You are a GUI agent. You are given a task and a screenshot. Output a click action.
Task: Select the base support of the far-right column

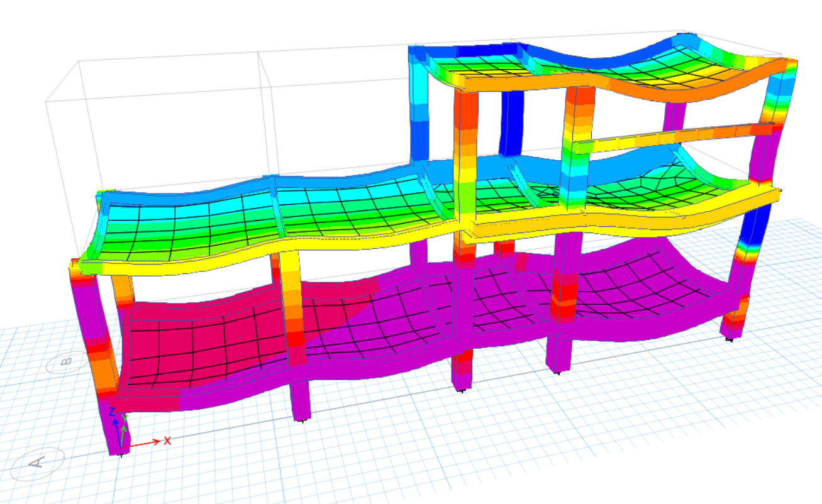pos(729,339)
